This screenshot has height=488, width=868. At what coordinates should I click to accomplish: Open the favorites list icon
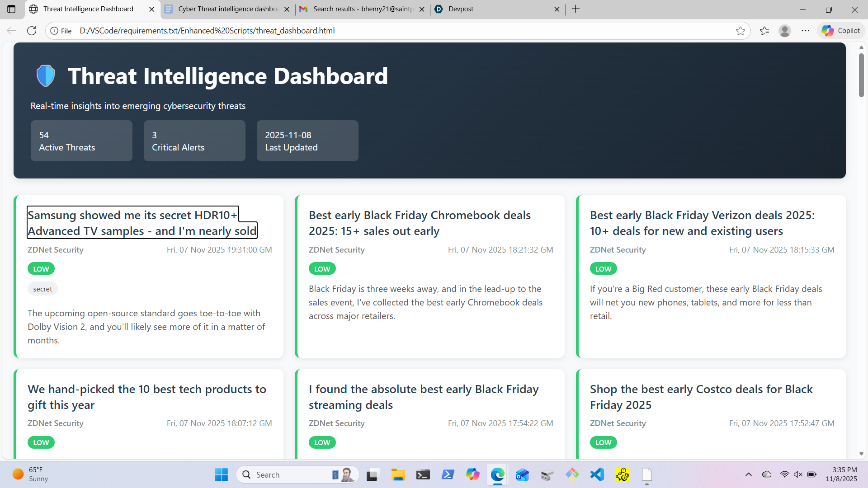(764, 31)
